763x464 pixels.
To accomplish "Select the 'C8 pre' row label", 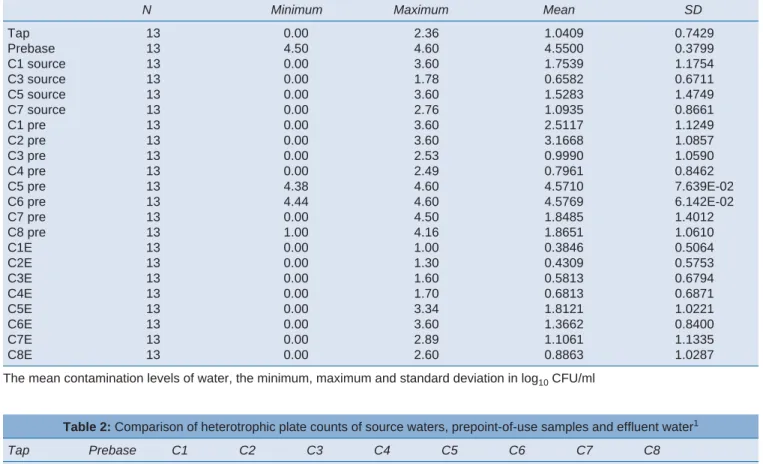I will [27, 232].
